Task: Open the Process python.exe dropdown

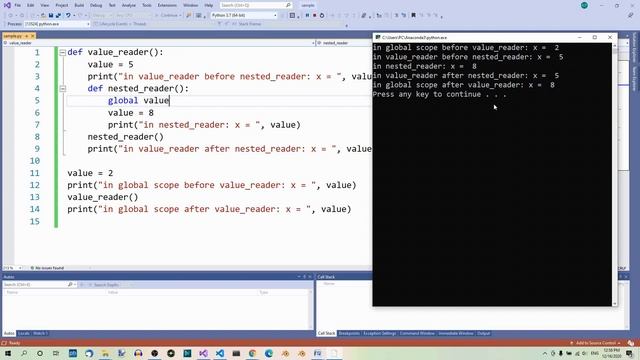Action: pos(57,24)
